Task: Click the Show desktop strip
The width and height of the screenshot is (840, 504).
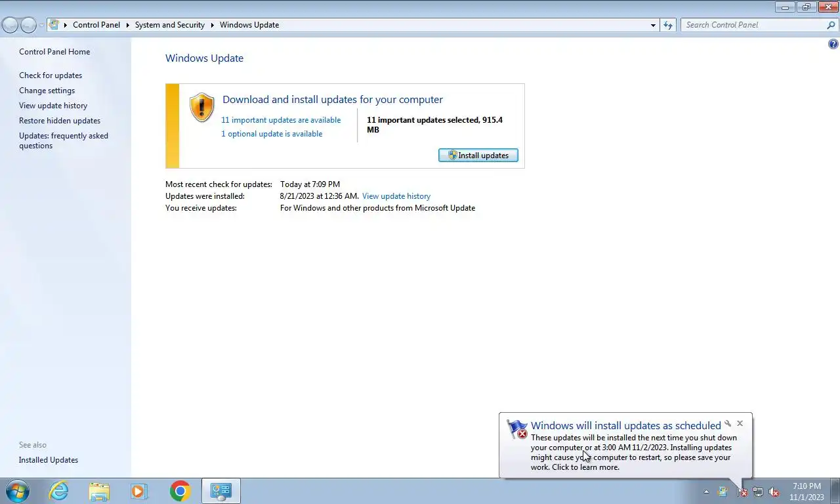Action: [835, 491]
